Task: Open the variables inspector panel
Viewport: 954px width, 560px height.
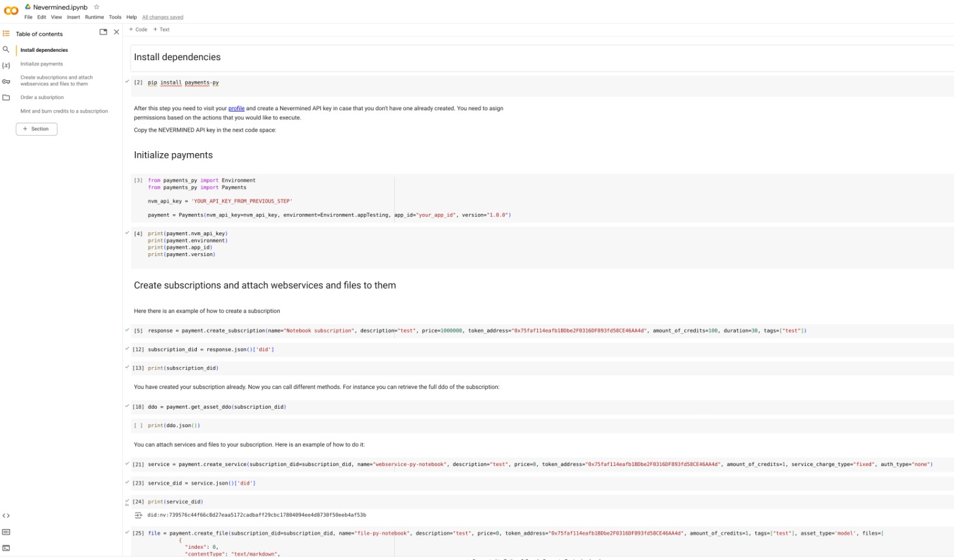Action: 6,66
